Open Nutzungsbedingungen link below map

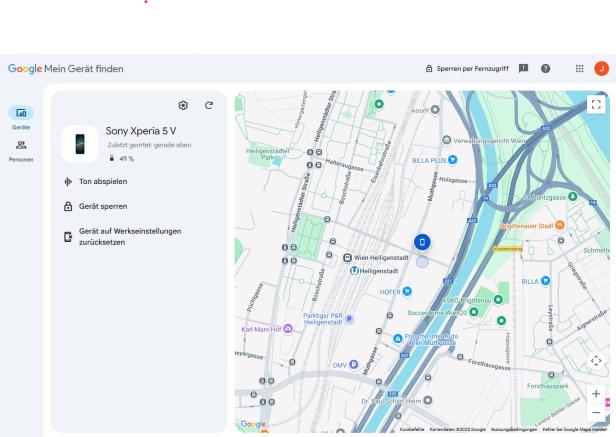514,430
